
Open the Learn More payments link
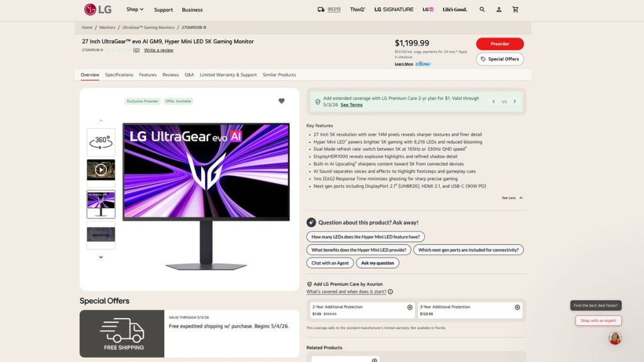[x=404, y=64]
